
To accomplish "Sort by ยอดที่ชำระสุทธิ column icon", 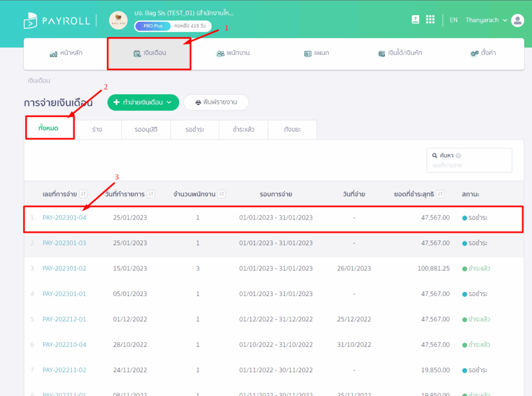I will 440,194.
